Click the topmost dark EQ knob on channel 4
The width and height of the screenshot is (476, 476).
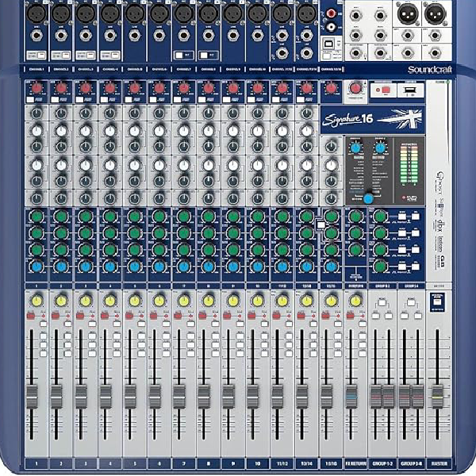(x=110, y=113)
